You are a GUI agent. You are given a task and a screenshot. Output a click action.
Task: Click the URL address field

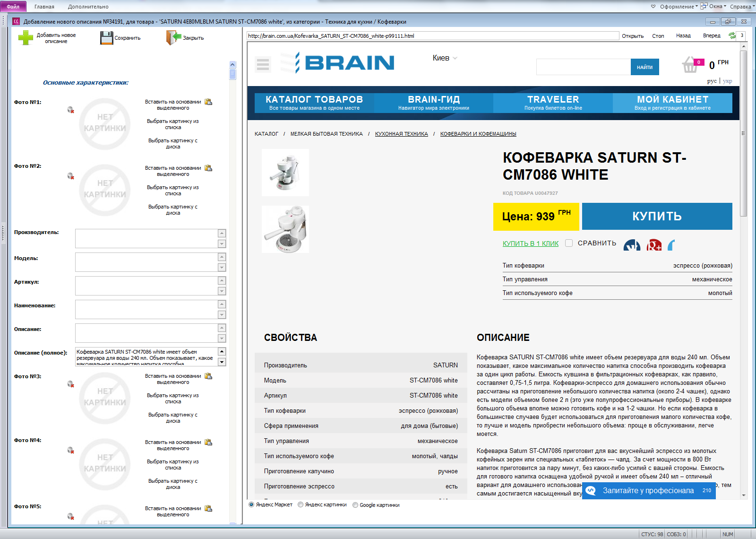(433, 36)
